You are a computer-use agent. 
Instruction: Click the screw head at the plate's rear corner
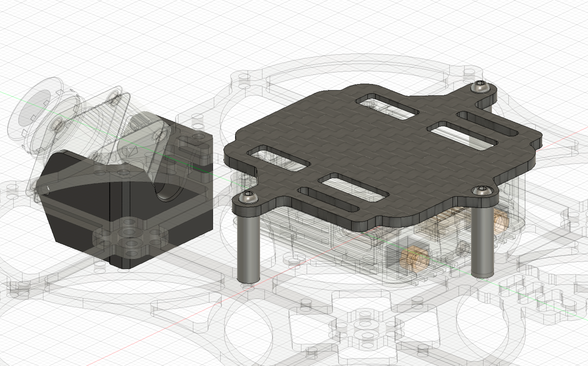click(x=481, y=87)
